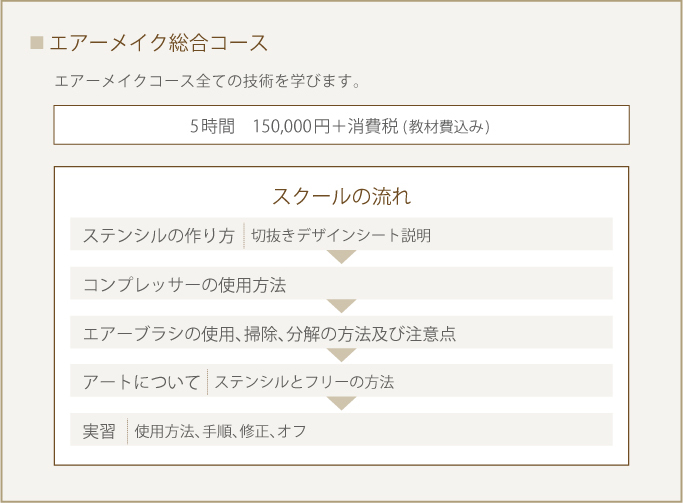
Task: Click the 150,000円 amount
Action: pos(291,127)
